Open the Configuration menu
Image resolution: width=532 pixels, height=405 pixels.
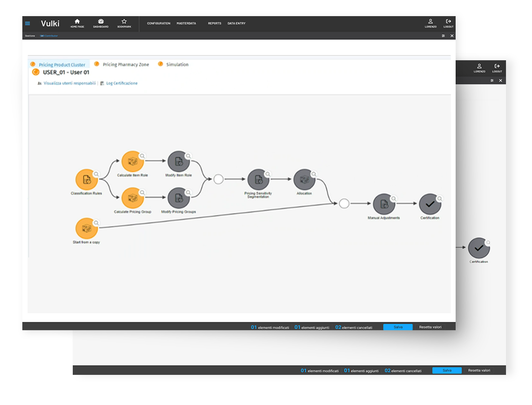pyautogui.click(x=158, y=23)
